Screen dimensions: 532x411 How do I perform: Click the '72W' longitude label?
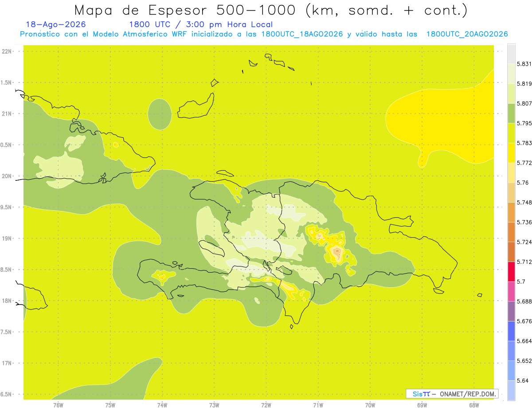266,405
